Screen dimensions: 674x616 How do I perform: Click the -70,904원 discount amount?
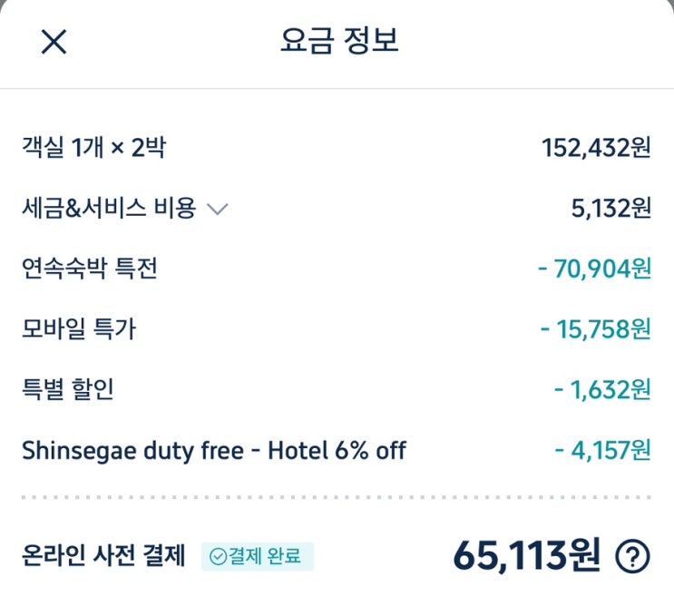coord(594,269)
